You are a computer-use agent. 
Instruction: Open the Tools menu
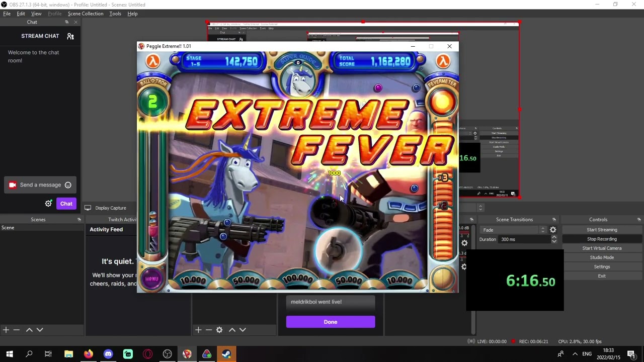click(x=115, y=14)
